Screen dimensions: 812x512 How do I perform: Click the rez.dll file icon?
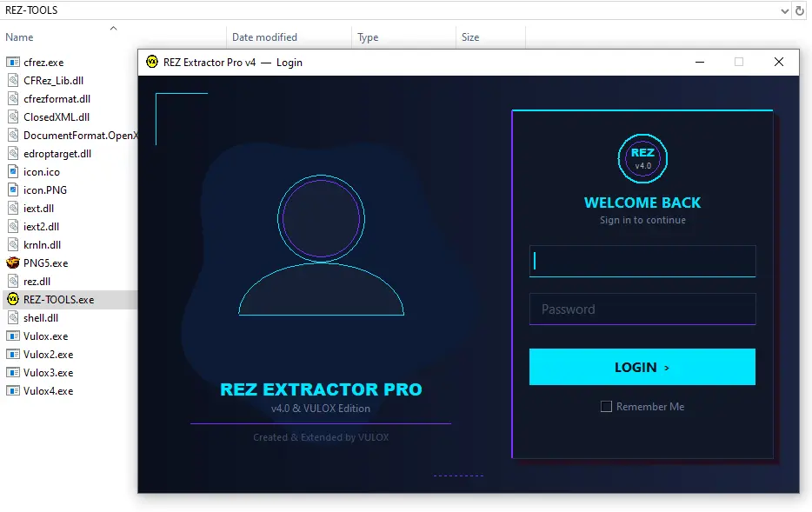(13, 281)
